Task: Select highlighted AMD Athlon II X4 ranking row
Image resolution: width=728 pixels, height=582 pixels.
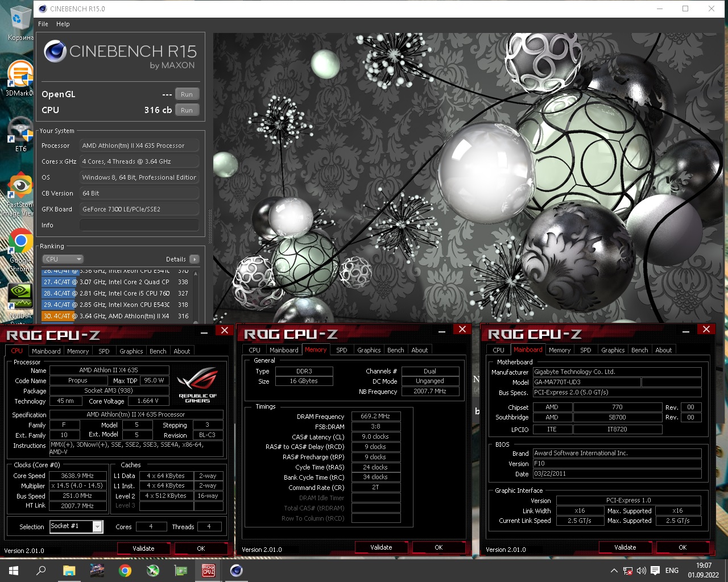Action: pyautogui.click(x=115, y=316)
